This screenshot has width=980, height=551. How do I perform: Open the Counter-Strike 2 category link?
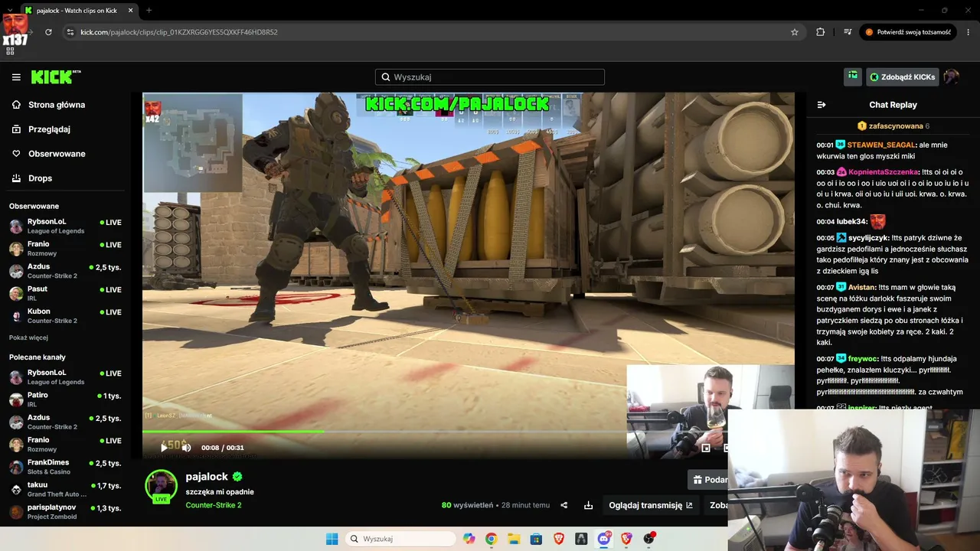coord(214,505)
